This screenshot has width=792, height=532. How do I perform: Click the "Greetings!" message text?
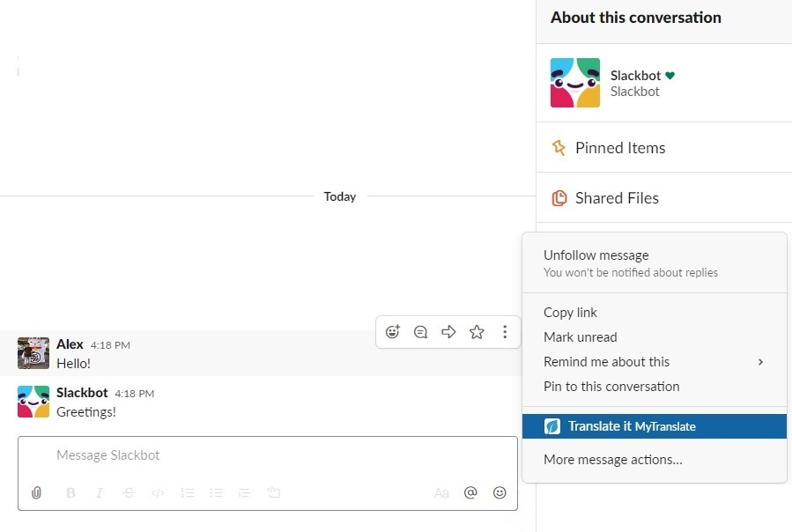pos(86,412)
